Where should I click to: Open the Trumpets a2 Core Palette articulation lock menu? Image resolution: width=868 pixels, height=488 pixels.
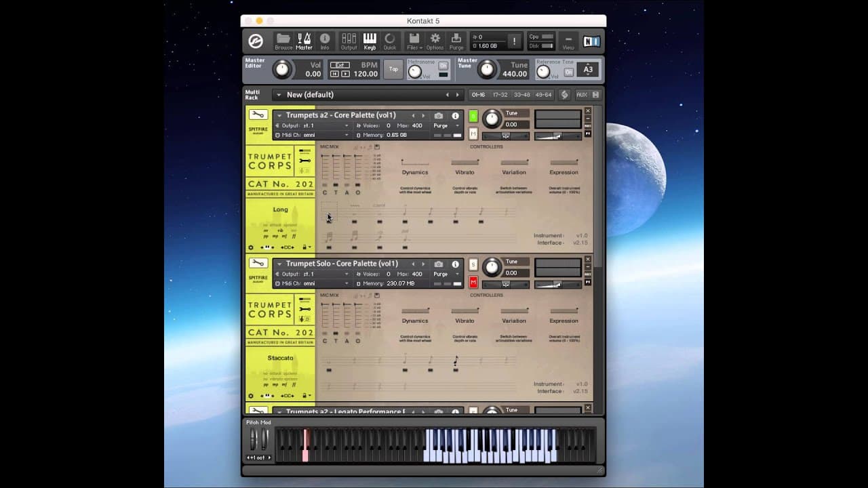(306, 247)
